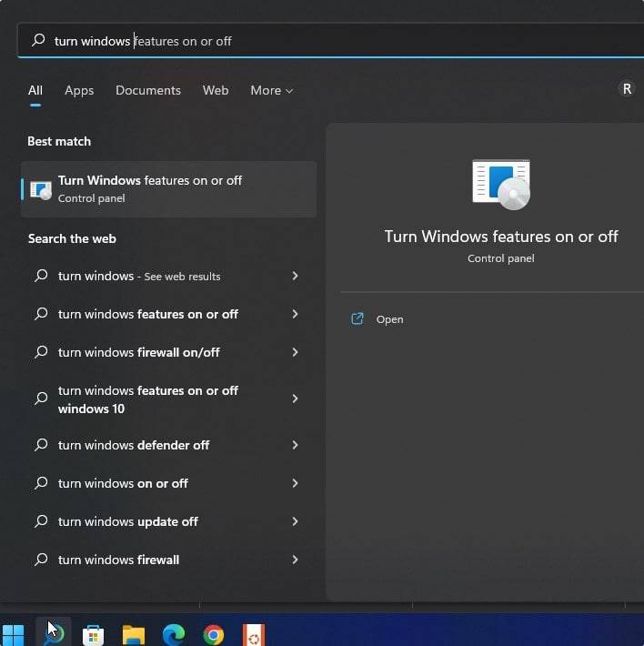
Task: Open File Explorer from the taskbar
Action: [134, 635]
